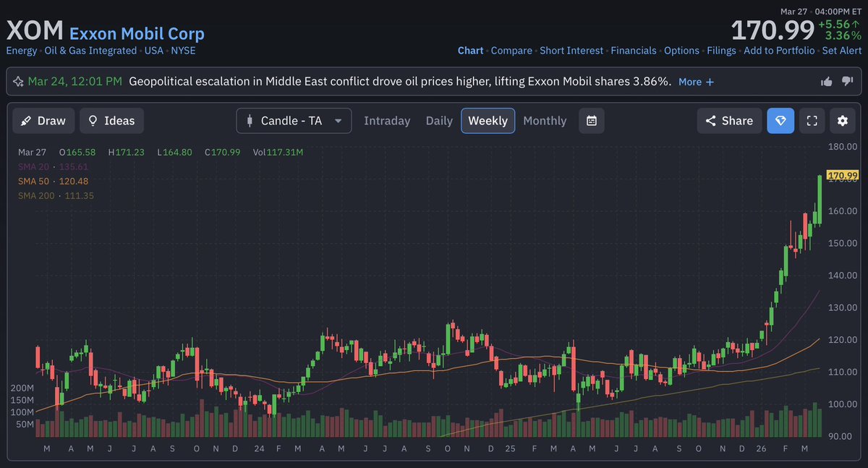This screenshot has height=468, width=868.
Task: Click the Exxon Mobil Corp company name
Action: (x=137, y=33)
